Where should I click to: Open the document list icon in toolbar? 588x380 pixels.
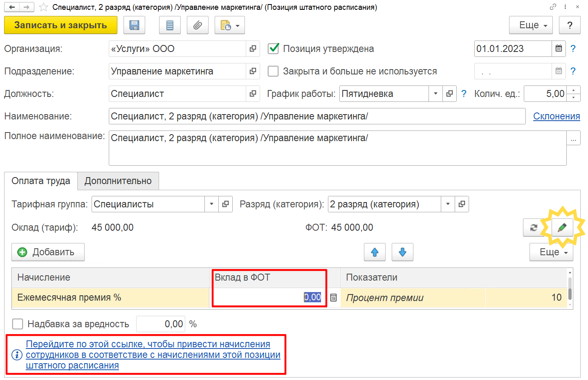(170, 25)
